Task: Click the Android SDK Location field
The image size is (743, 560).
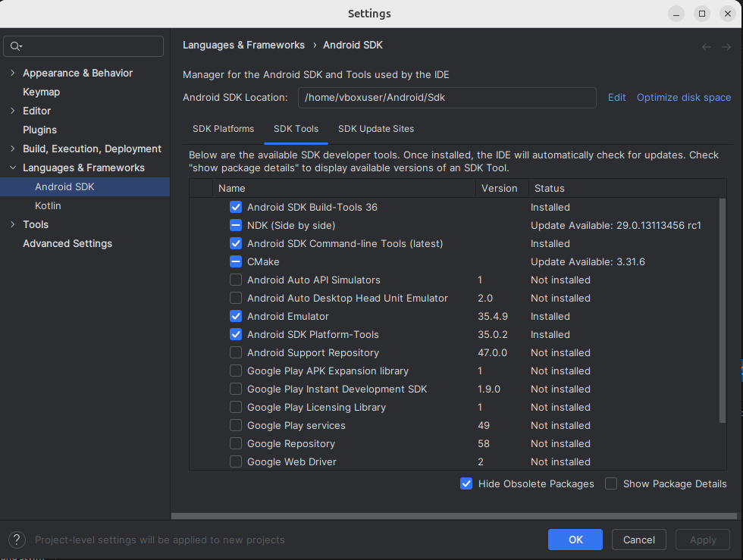Action: 447,97
